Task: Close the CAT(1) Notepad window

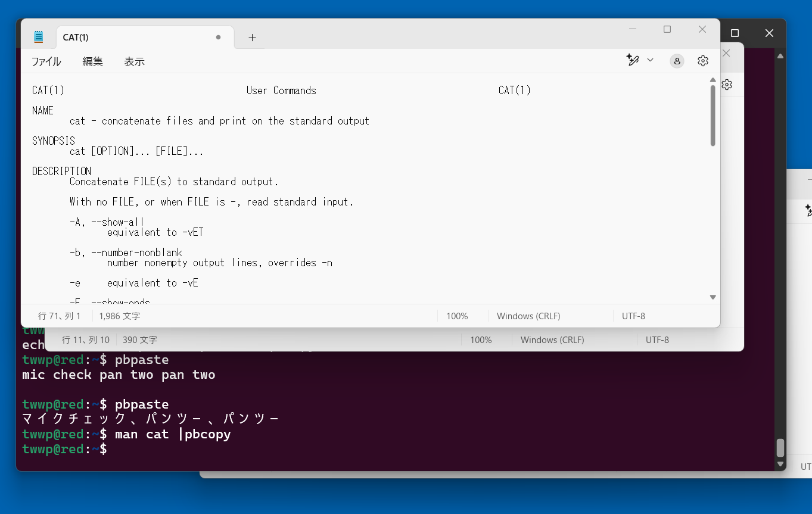Action: (x=702, y=29)
